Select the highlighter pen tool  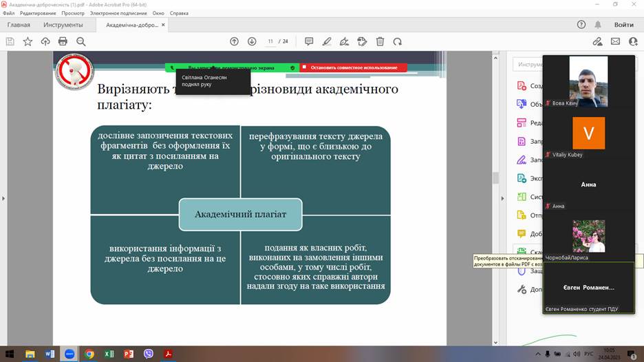[327, 41]
